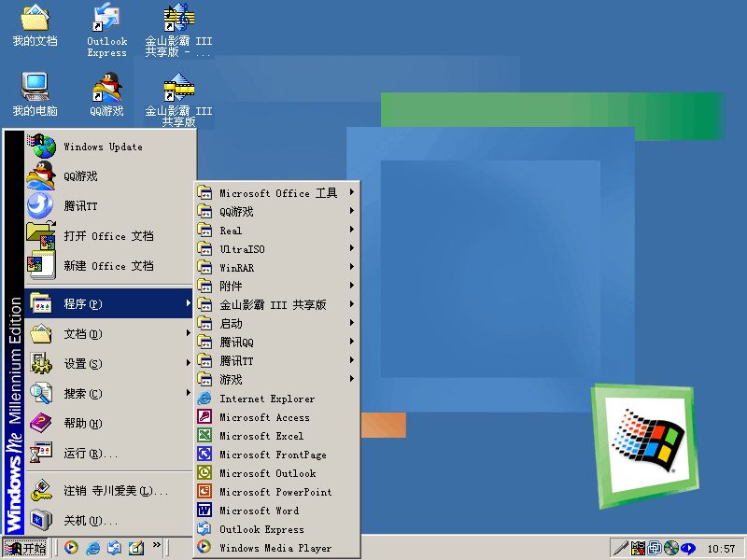The height and width of the screenshot is (560, 747).
Task: Launch Microsoft PowerPoint from the programs list
Action: [276, 492]
